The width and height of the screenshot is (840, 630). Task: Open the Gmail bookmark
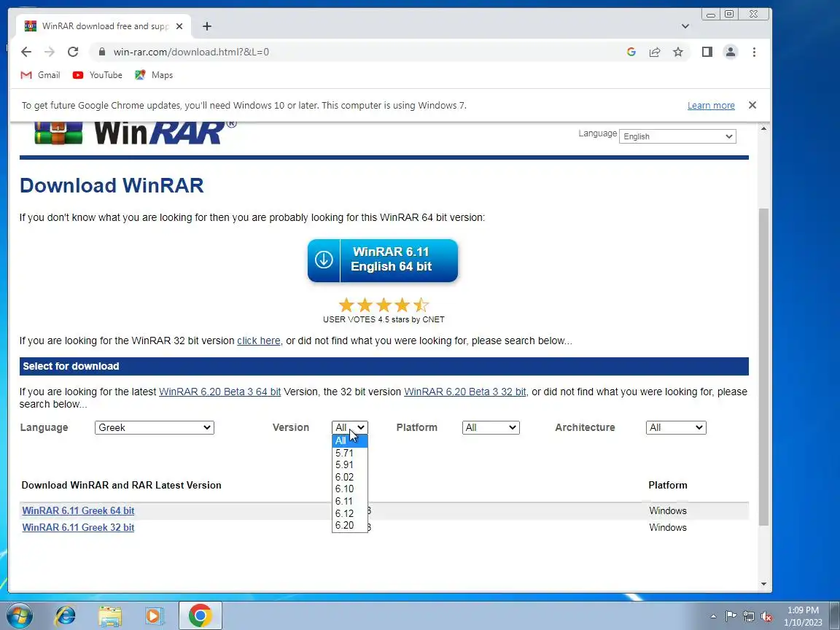point(40,75)
